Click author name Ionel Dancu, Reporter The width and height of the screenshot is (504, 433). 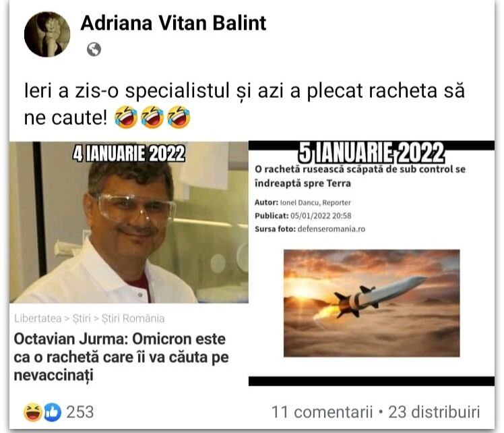(x=315, y=202)
